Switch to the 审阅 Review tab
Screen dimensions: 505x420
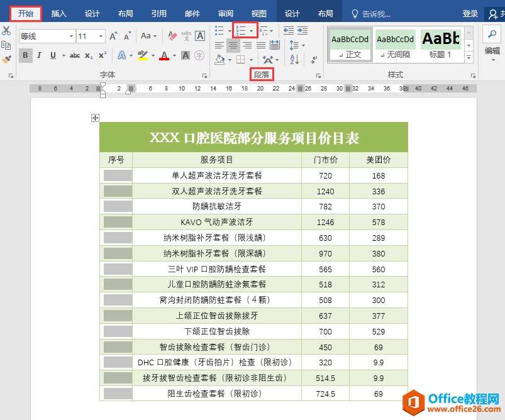[x=225, y=14]
